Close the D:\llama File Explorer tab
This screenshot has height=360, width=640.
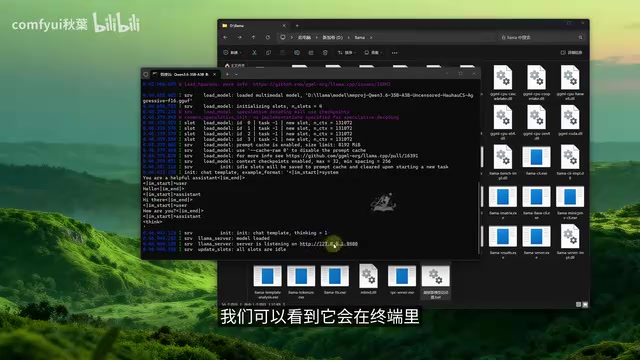(x=284, y=26)
